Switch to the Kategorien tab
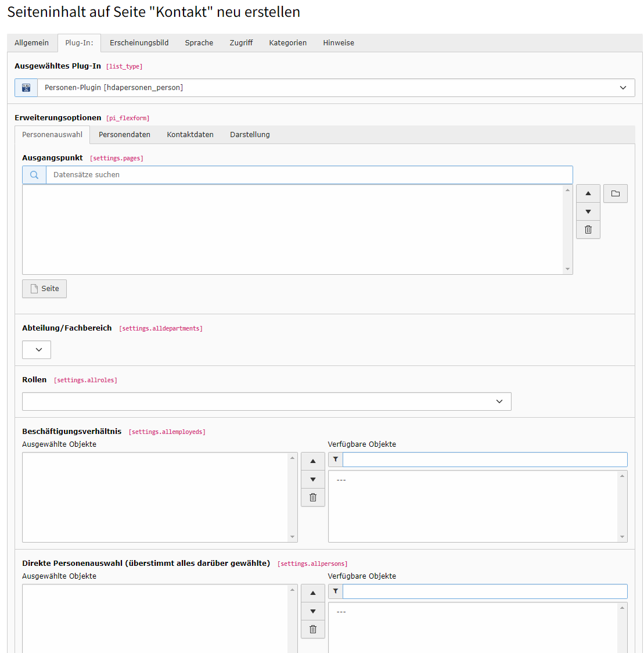644x653 pixels. point(287,43)
